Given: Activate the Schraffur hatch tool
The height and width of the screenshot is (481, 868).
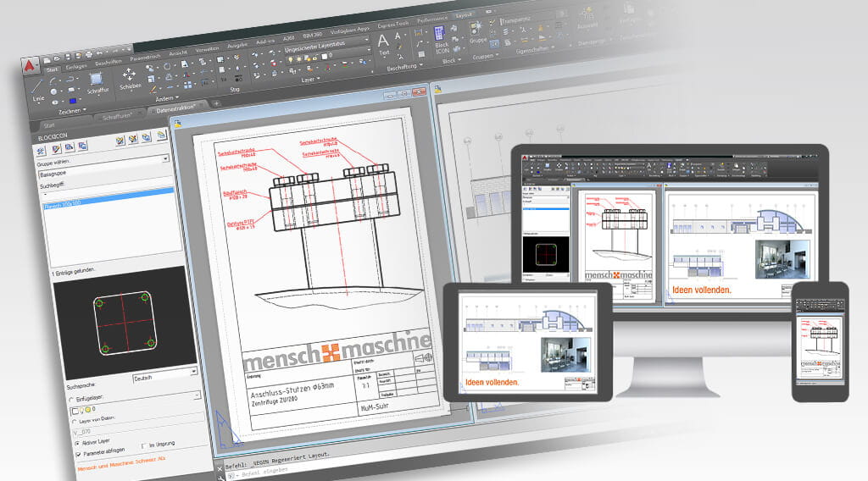Looking at the screenshot, I should click(97, 84).
